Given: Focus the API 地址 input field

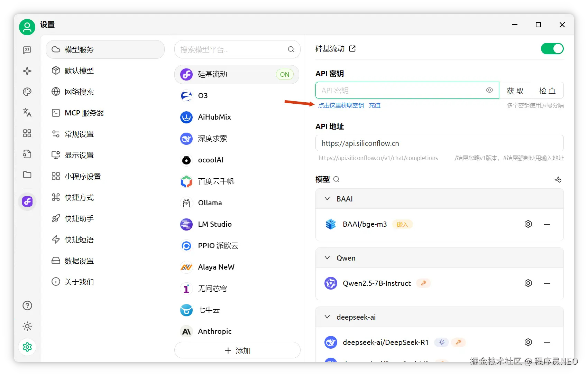Looking at the screenshot, I should 440,143.
